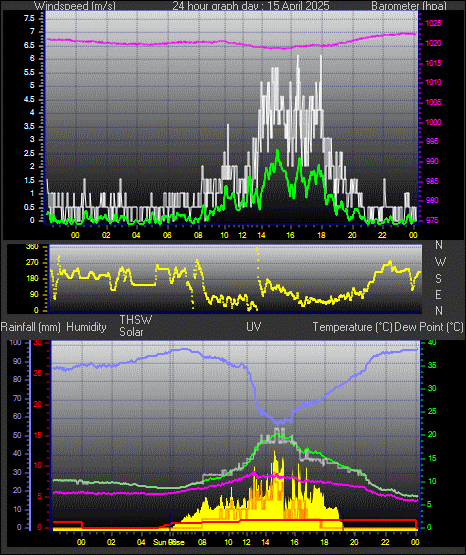Click the '180' value on the wind direction axis

point(32,279)
